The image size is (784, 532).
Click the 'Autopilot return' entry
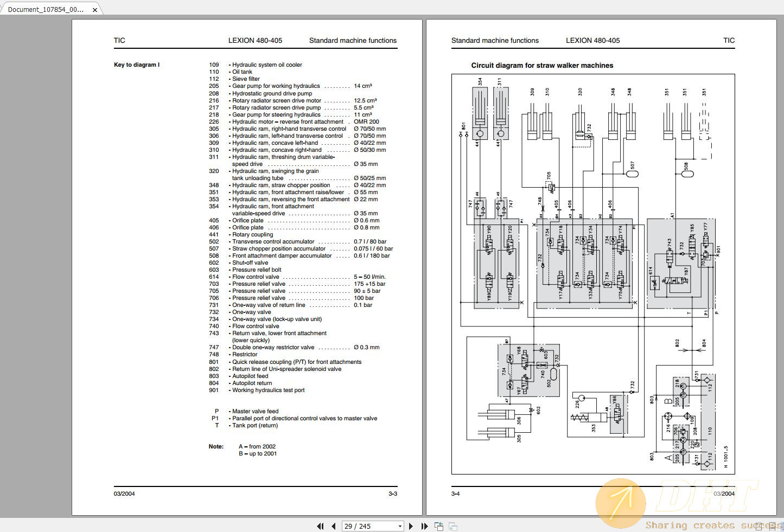[252, 383]
